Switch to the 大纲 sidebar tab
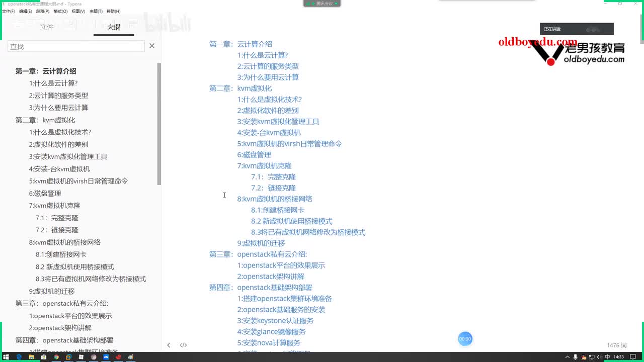The image size is (644, 362). tap(114, 27)
